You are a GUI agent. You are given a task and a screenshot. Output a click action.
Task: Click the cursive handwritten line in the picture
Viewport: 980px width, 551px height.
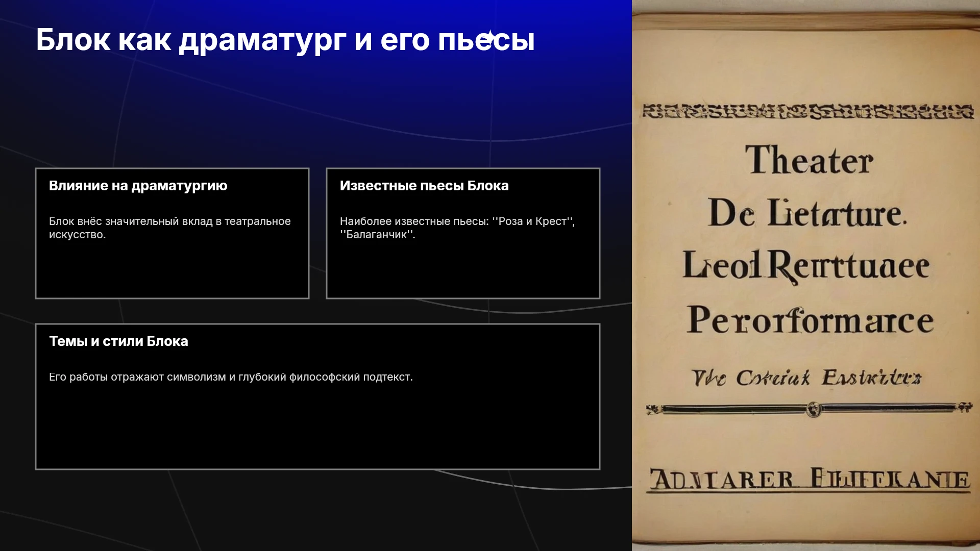click(x=806, y=378)
